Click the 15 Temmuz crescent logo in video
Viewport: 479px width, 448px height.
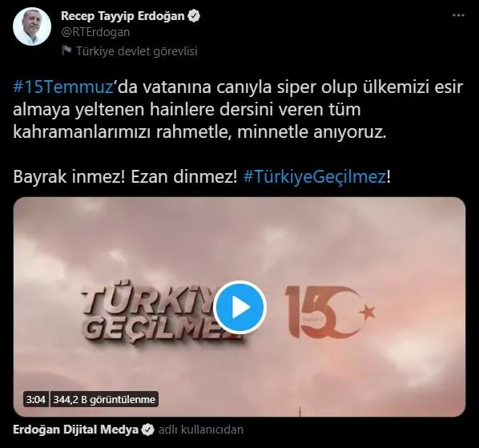330,312
